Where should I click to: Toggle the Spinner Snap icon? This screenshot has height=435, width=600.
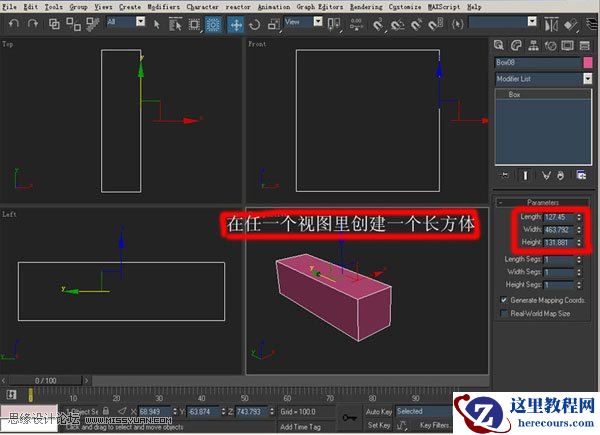pos(435,24)
